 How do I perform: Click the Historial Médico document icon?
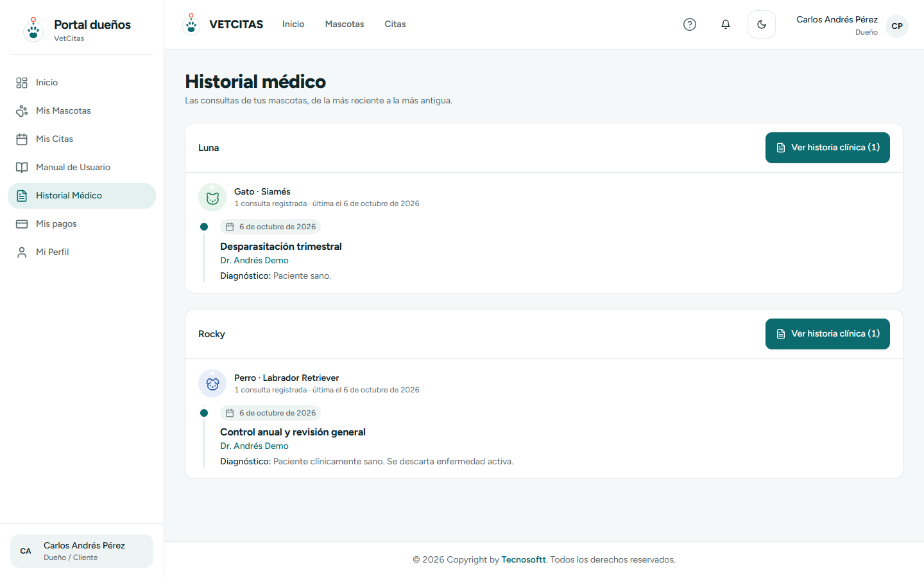(x=22, y=196)
